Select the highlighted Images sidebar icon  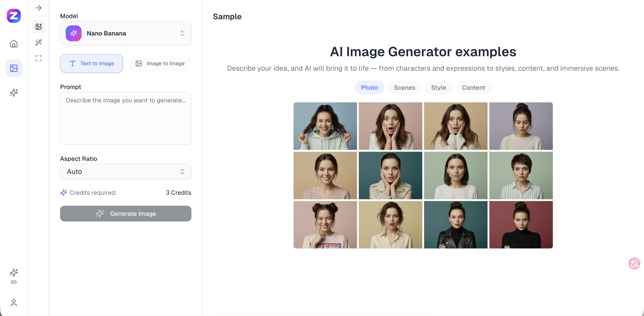[14, 68]
